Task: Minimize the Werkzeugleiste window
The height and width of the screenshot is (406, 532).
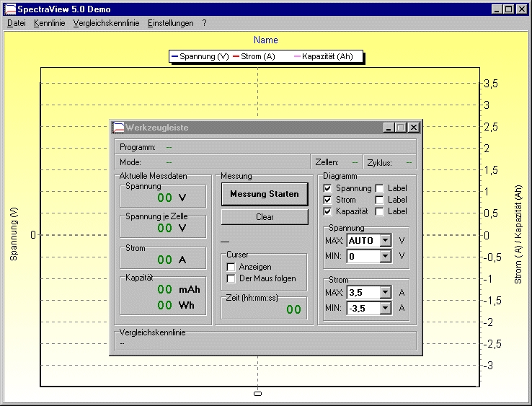Action: pyautogui.click(x=389, y=128)
